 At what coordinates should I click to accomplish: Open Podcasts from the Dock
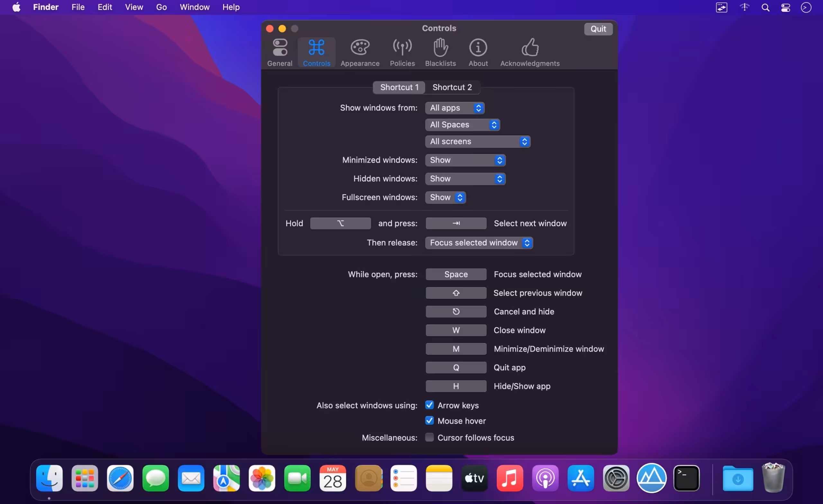click(545, 478)
